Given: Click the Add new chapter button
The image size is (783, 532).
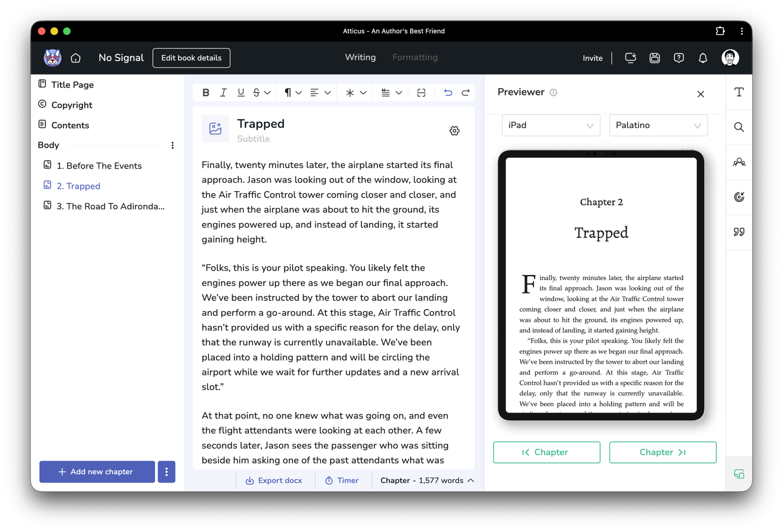Looking at the screenshot, I should pos(97,472).
